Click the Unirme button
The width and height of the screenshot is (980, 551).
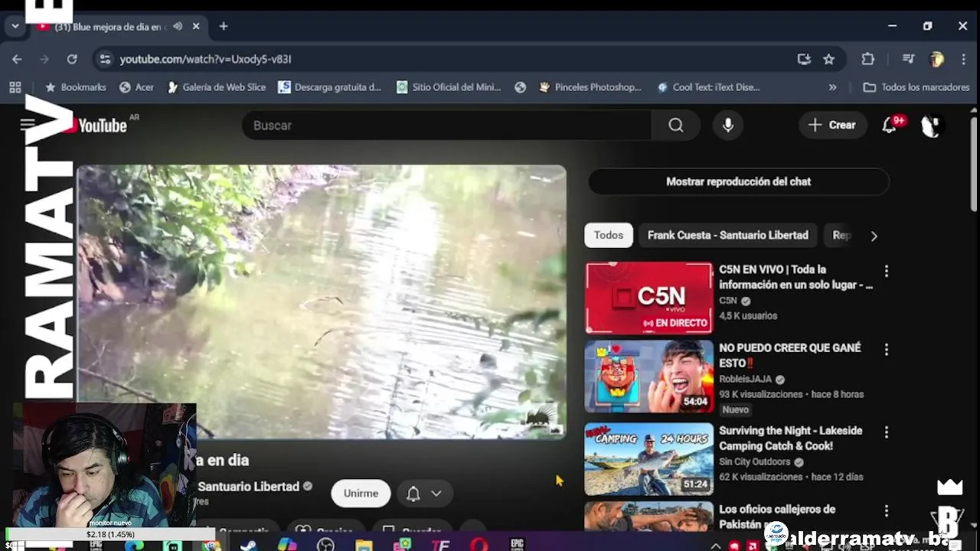coord(361,494)
